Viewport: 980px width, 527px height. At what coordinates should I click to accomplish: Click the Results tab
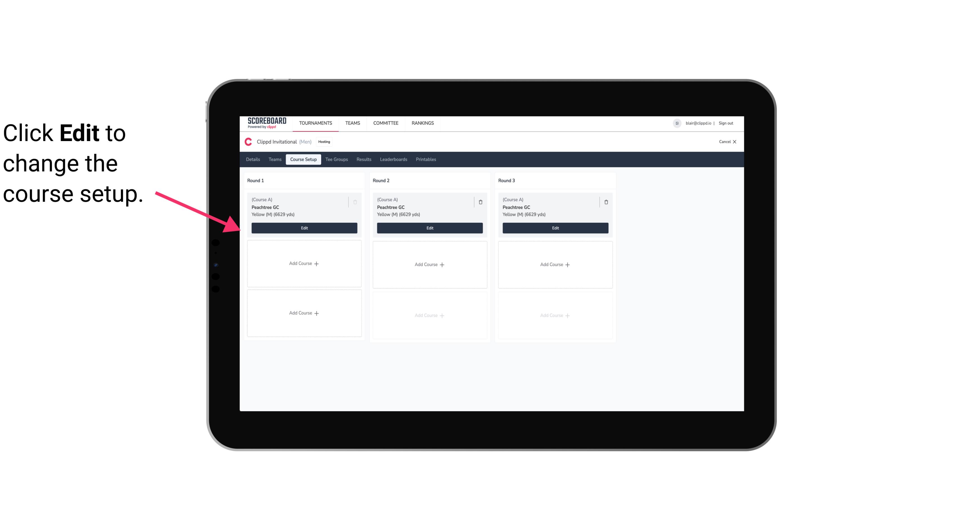click(363, 159)
